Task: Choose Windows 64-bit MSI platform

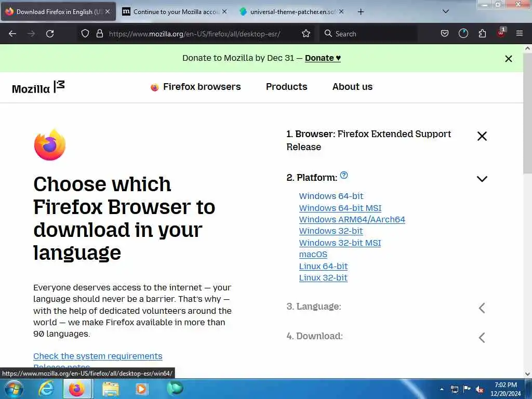Action: pyautogui.click(x=340, y=208)
